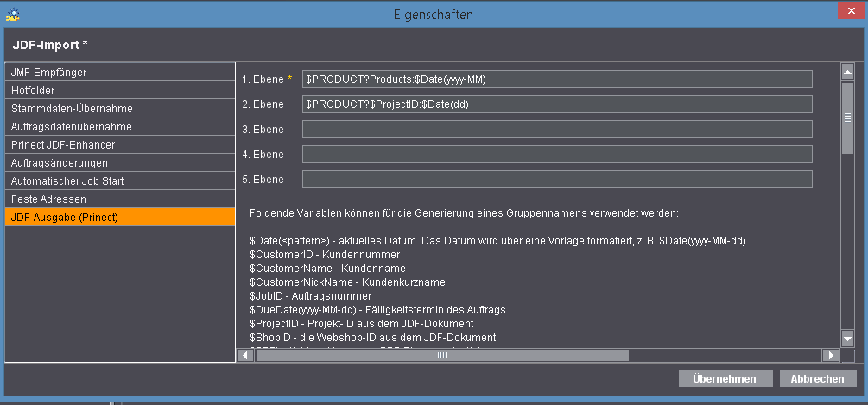The image size is (868, 405).
Task: Click the 'Folgende Variablen können' intro text
Action: pyautogui.click(x=464, y=212)
